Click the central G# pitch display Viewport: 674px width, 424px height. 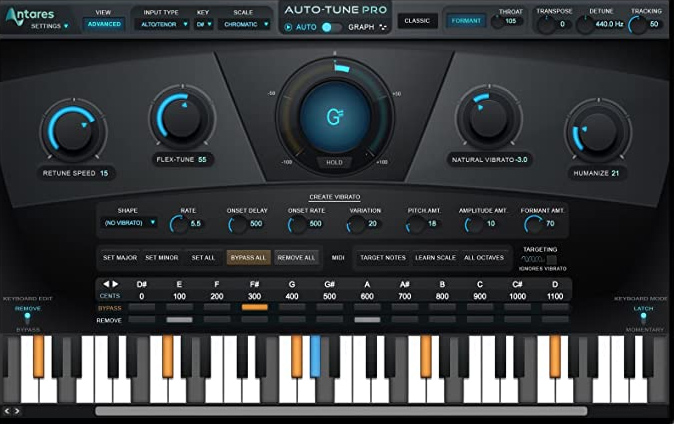pos(335,117)
